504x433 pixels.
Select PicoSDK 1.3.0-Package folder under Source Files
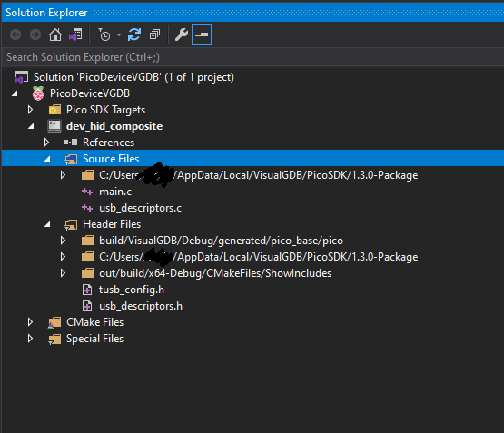tap(259, 175)
